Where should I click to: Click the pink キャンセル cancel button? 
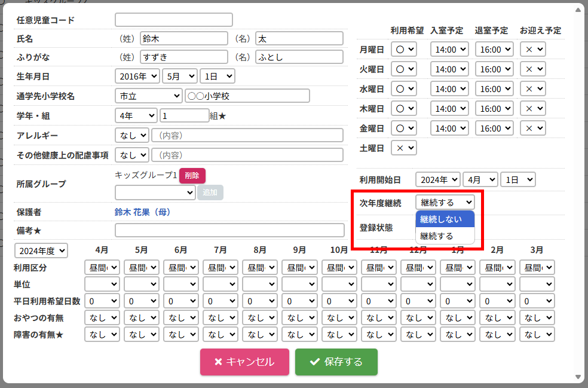pyautogui.click(x=244, y=362)
